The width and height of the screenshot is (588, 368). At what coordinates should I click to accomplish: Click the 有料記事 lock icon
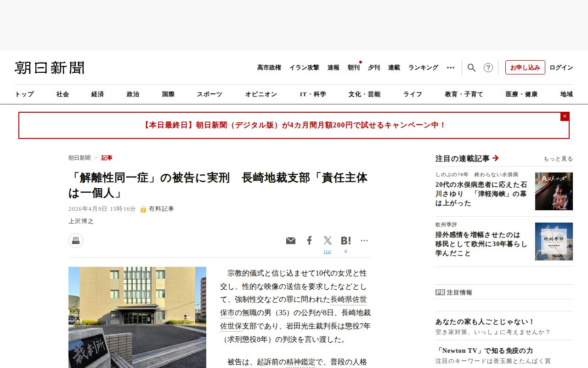pyautogui.click(x=143, y=209)
